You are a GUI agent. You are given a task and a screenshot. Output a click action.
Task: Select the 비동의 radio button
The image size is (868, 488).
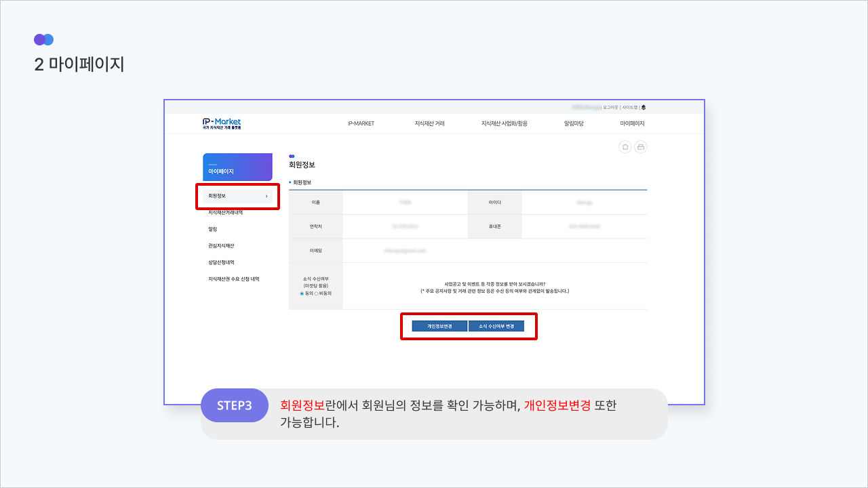tap(316, 293)
